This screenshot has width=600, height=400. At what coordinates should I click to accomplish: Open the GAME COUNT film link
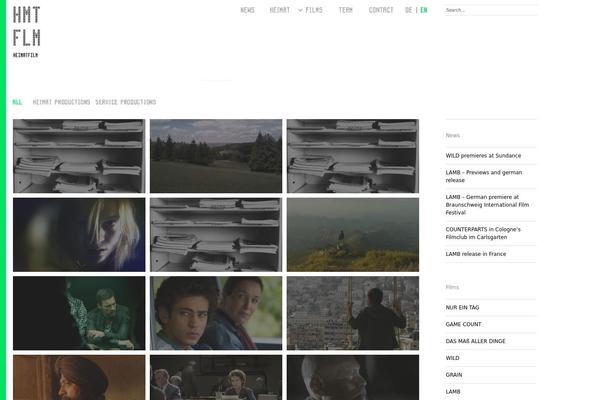[463, 324]
